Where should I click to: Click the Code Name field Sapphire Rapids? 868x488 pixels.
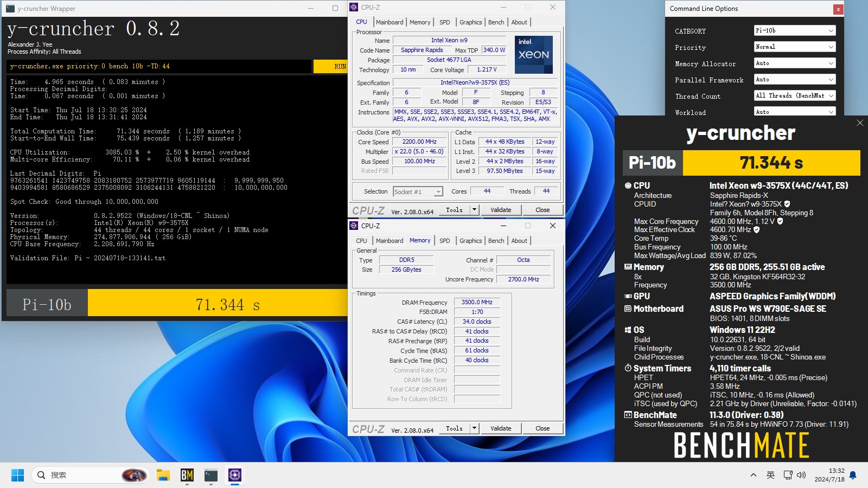[x=422, y=50]
